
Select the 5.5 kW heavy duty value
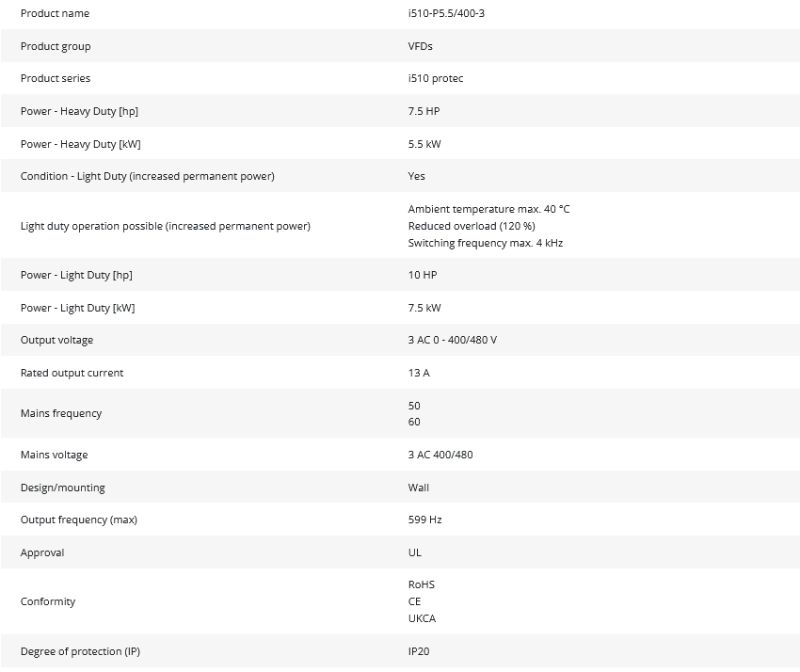pyautogui.click(x=424, y=144)
